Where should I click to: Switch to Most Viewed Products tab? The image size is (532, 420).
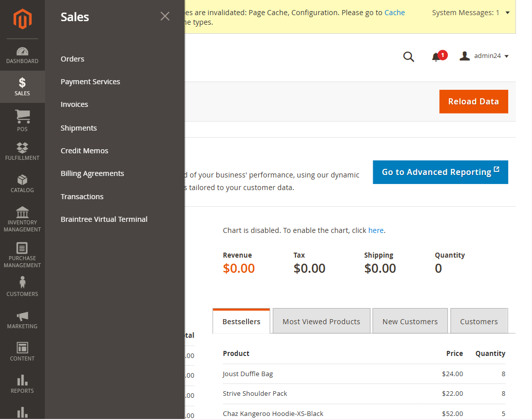321,321
